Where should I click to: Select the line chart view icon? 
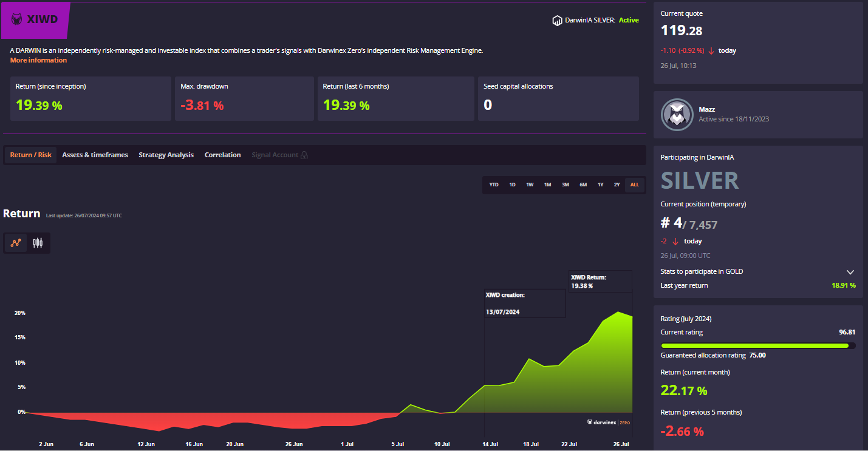[15, 243]
